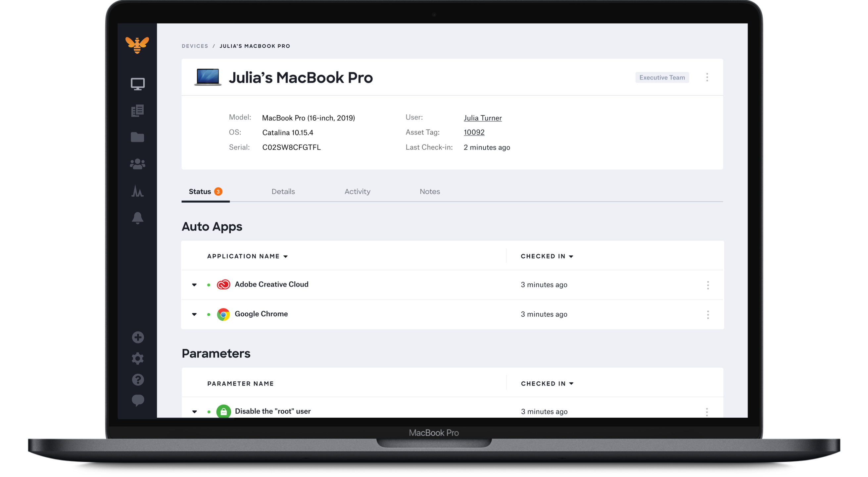Open the device header three-dot menu

click(x=707, y=77)
